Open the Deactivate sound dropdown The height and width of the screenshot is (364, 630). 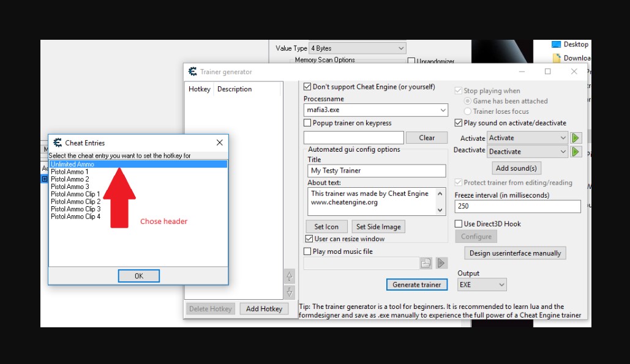[563, 152]
